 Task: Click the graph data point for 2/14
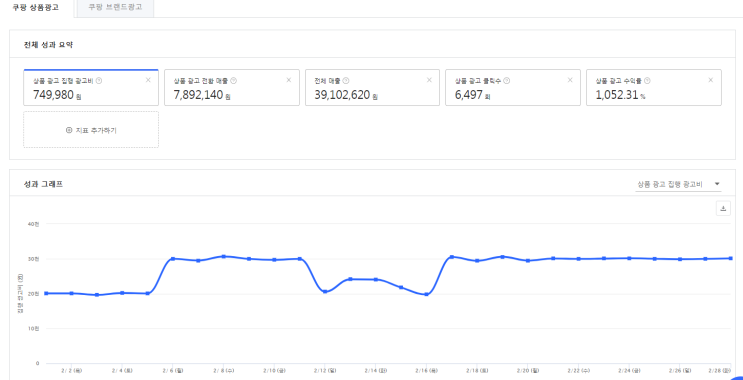point(376,280)
